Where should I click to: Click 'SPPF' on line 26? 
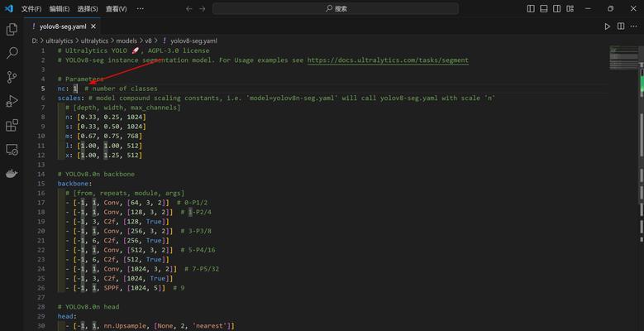pyautogui.click(x=112, y=288)
